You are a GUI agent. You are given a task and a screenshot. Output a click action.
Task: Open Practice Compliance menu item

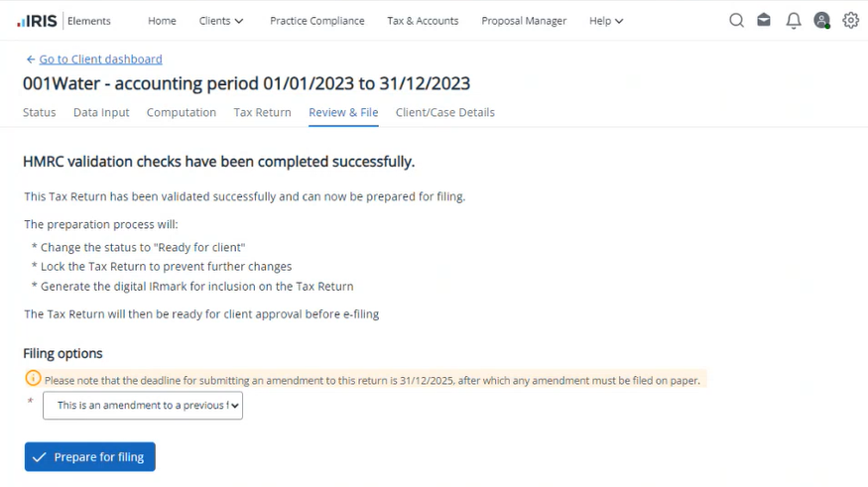click(x=316, y=21)
